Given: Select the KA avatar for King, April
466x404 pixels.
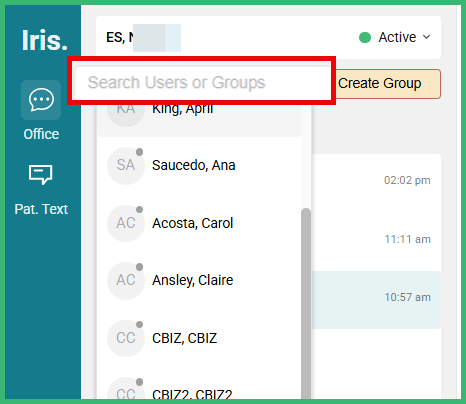Looking at the screenshot, I should 126,112.
